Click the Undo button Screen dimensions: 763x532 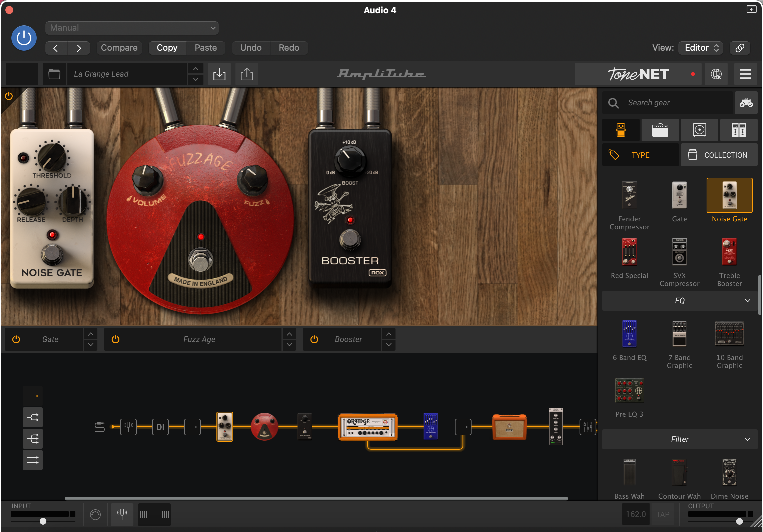251,48
